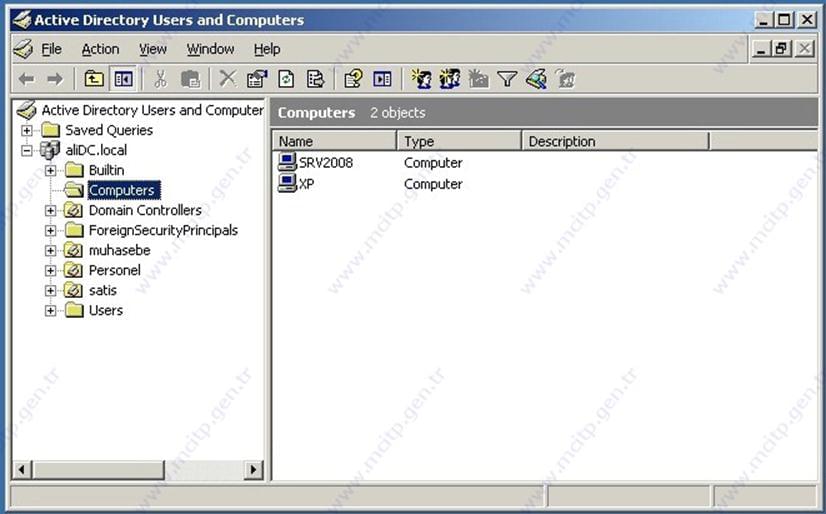
Task: Click the Add to group toolbar icon
Action: [x=565, y=80]
